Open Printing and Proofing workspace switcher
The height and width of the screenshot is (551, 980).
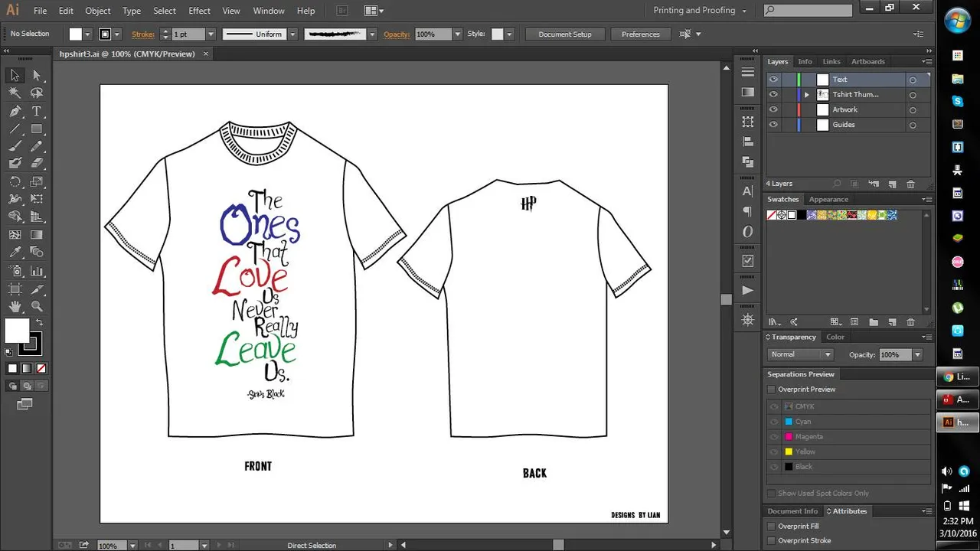[699, 11]
